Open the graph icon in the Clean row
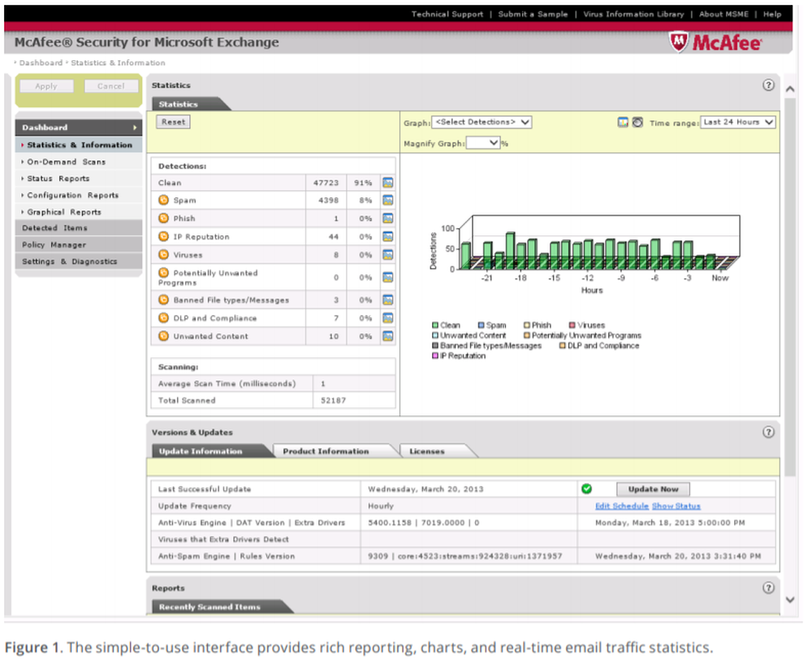 (x=387, y=183)
